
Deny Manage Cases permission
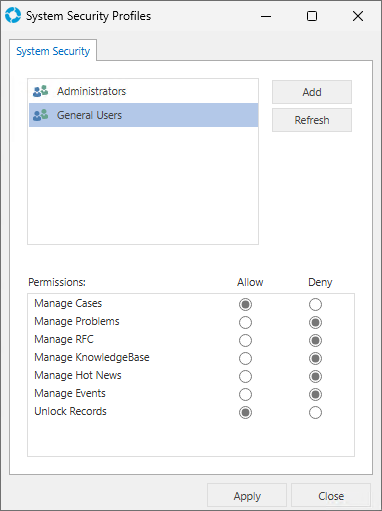tap(315, 304)
